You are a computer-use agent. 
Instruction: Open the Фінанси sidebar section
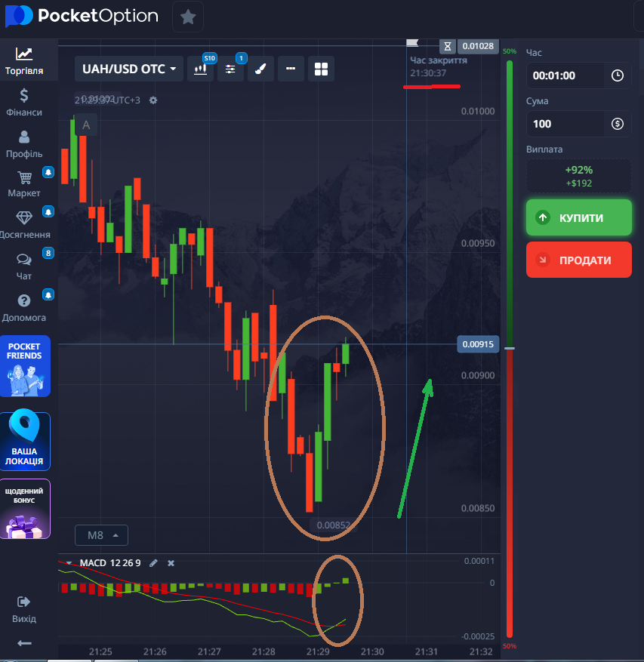tap(24, 102)
